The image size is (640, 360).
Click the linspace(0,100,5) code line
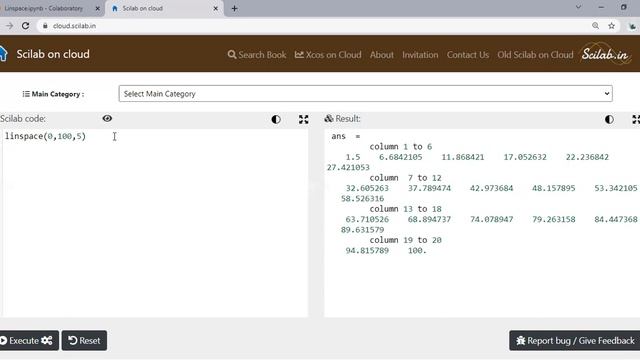tap(45, 136)
